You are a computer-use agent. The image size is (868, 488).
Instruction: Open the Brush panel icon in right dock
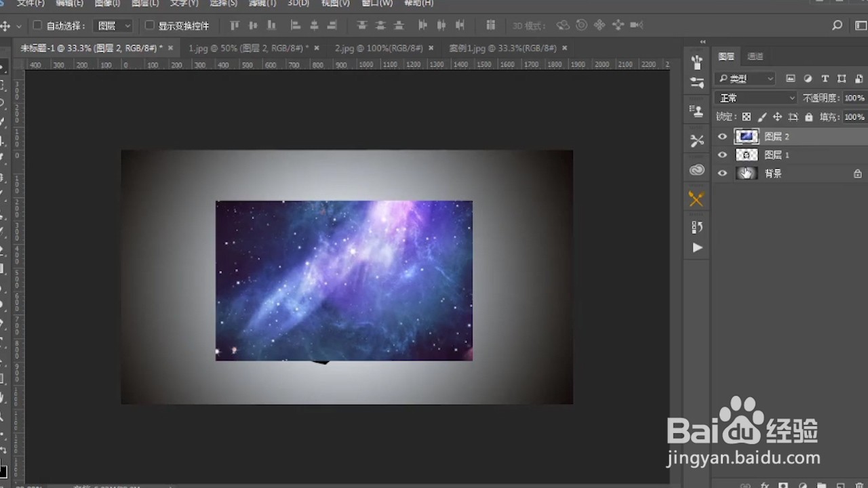[697, 62]
